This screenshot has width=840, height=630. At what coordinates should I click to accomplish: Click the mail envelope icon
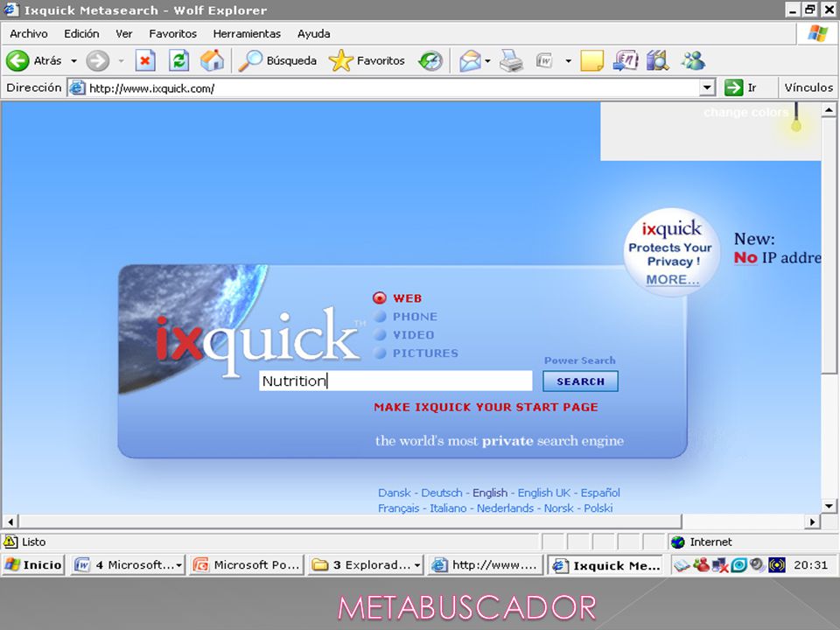tap(471, 60)
